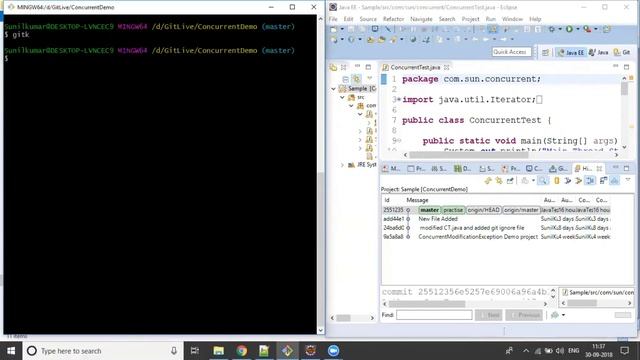640x360 pixels.
Task: Open the Windows notification center icon
Action: 624,351
